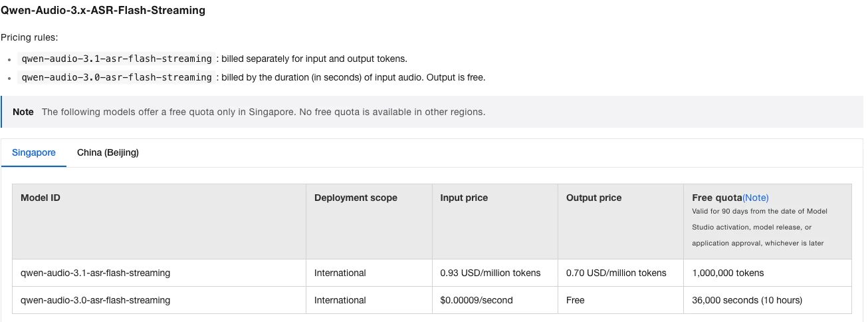Click 'billed by the duration' rule text
The height and width of the screenshot is (322, 868).
(x=354, y=77)
